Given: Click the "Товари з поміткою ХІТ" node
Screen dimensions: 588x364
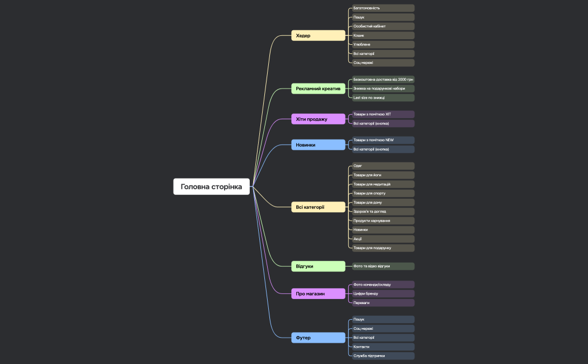Looking at the screenshot, I should click(383, 114).
